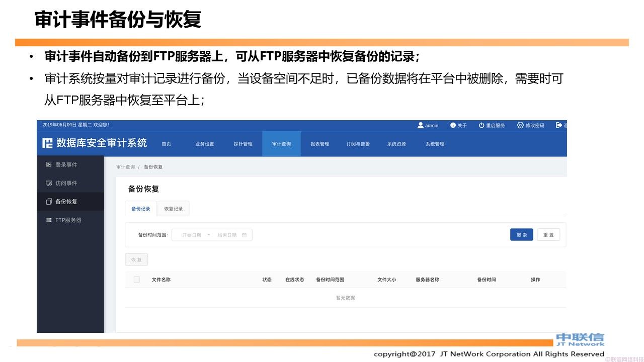Click the 备份恢复 breadcrumb text
The image size is (644, 362).
pos(153,167)
